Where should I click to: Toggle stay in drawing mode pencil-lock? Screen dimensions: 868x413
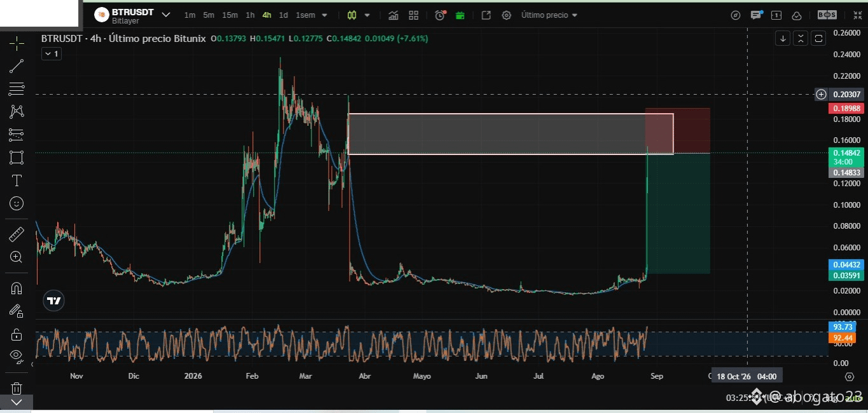(17, 311)
